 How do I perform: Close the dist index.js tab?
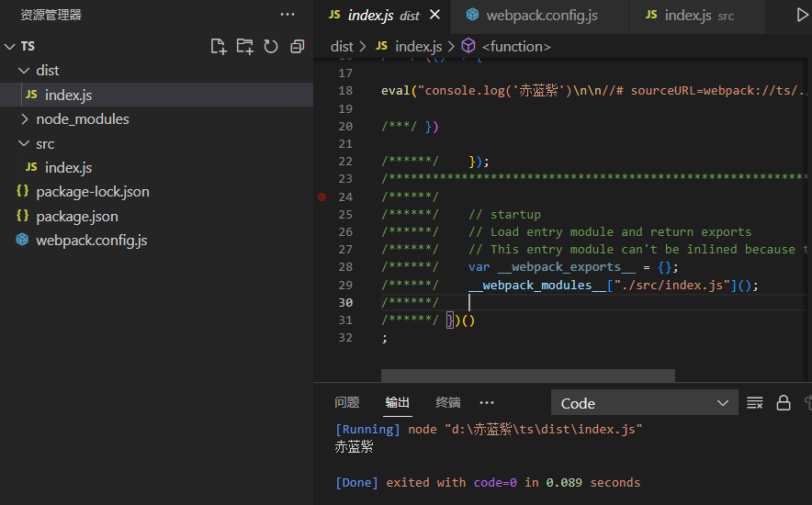pyautogui.click(x=435, y=15)
